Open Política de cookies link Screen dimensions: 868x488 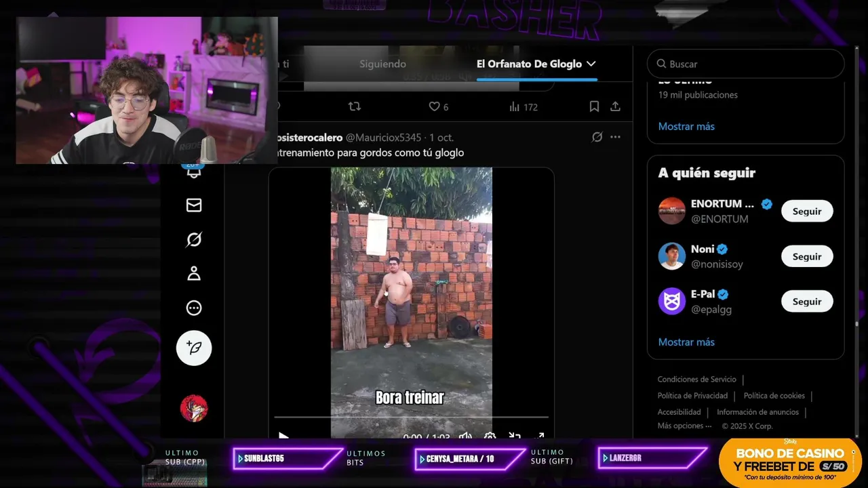coord(774,396)
